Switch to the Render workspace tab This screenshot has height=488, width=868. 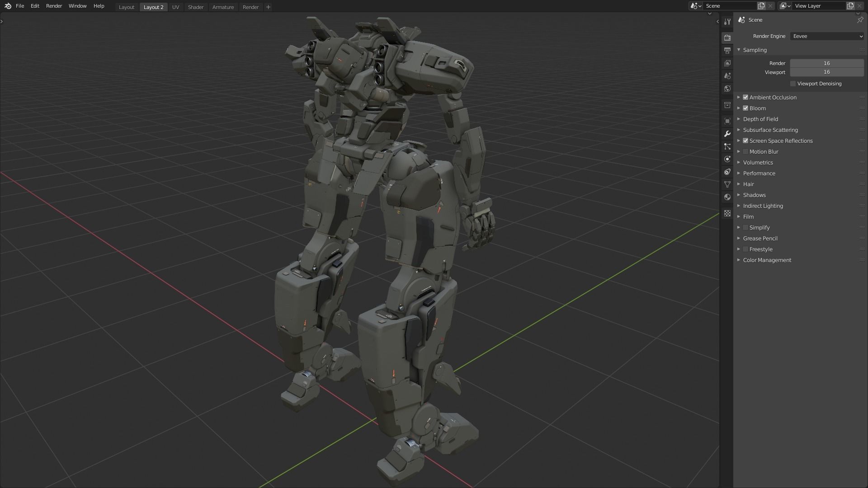click(250, 7)
